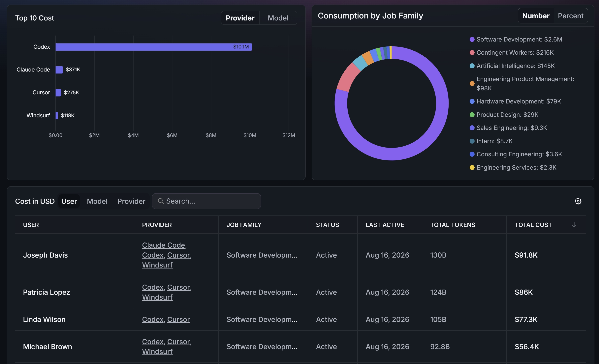Switch Top 10 Cost to Provider view

[x=240, y=18]
